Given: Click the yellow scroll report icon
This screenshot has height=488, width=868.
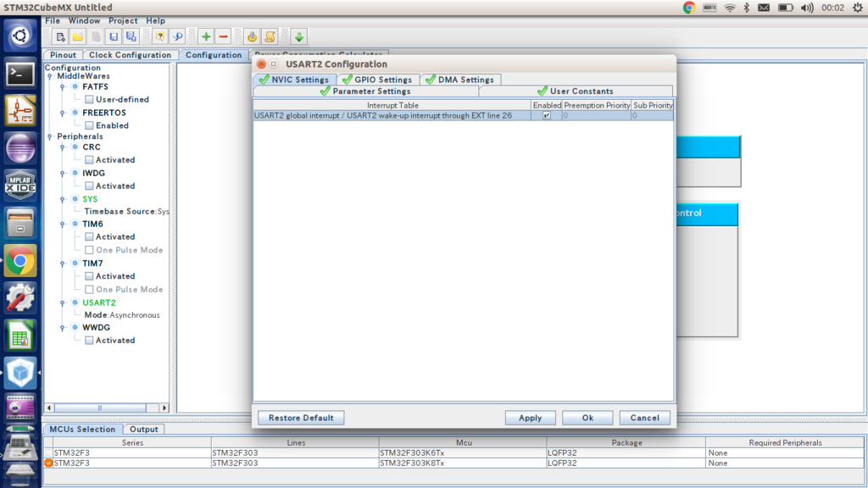Looking at the screenshot, I should coord(270,37).
